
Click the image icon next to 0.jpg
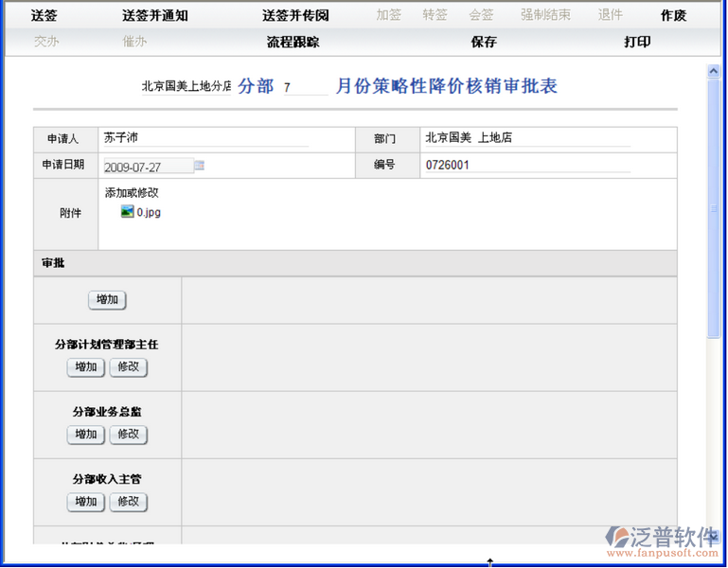[127, 212]
